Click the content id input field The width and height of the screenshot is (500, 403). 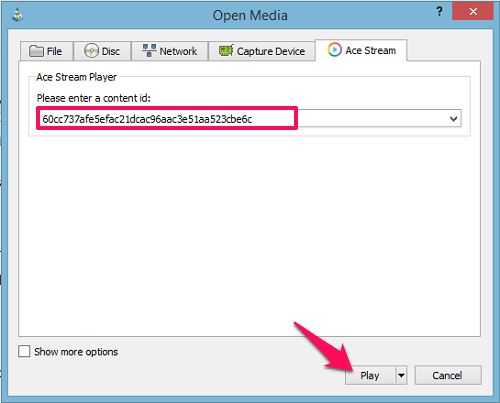click(x=249, y=119)
